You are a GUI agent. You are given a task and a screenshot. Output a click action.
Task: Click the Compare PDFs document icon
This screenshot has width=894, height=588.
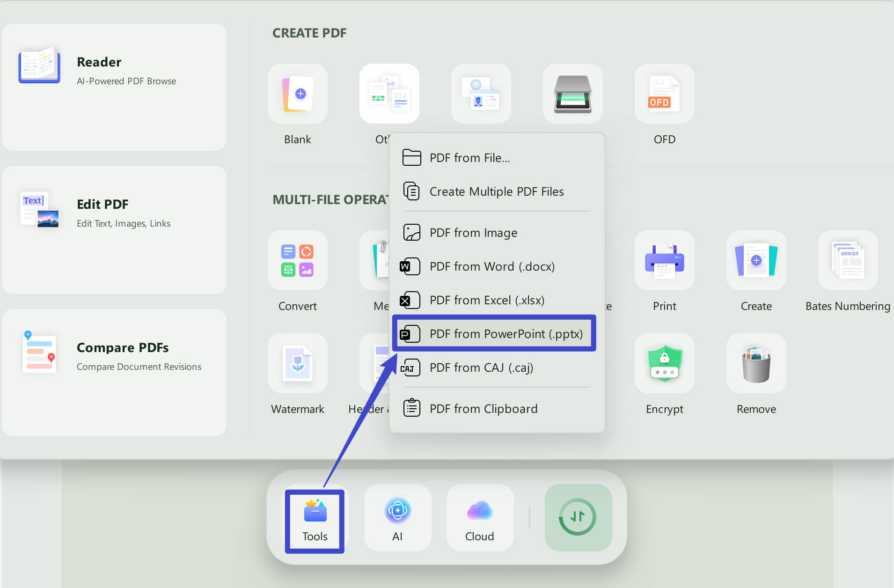tap(39, 352)
